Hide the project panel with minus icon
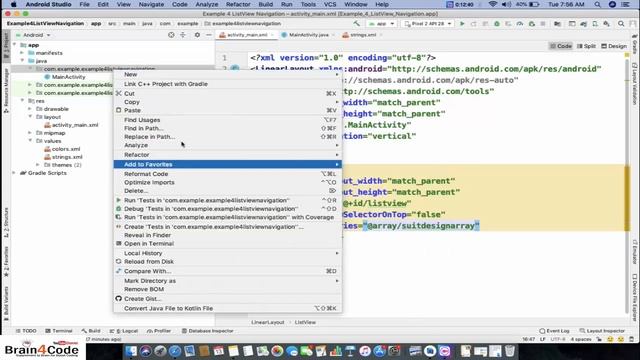The height and width of the screenshot is (360, 640). point(209,35)
